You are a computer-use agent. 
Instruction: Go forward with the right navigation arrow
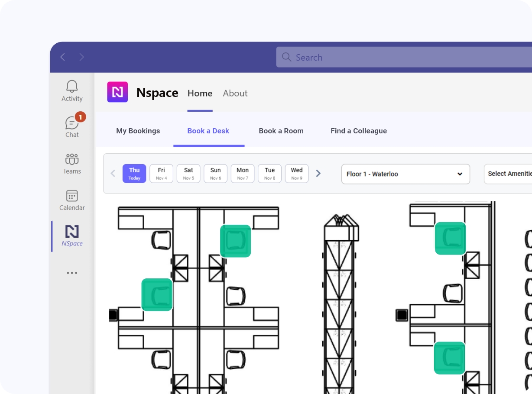click(x=81, y=57)
